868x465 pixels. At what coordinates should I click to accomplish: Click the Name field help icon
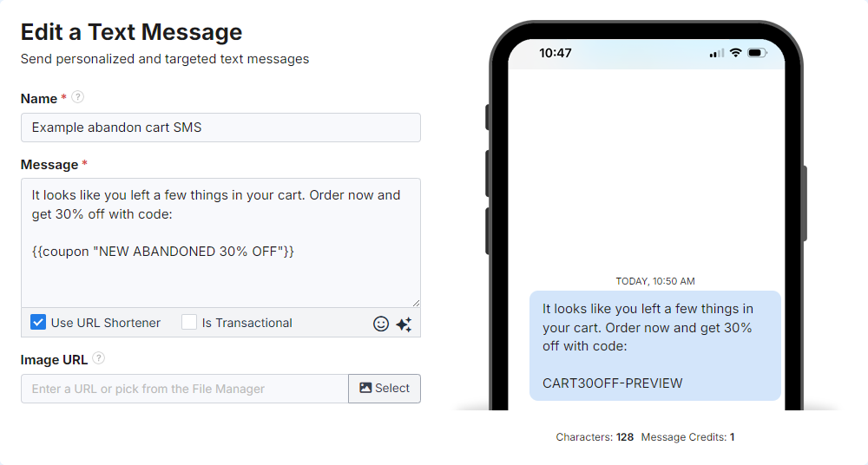[77, 97]
